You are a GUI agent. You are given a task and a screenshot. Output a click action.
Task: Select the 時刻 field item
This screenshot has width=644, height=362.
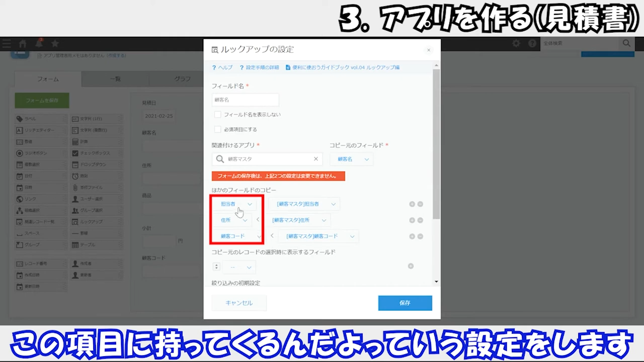tap(96, 176)
